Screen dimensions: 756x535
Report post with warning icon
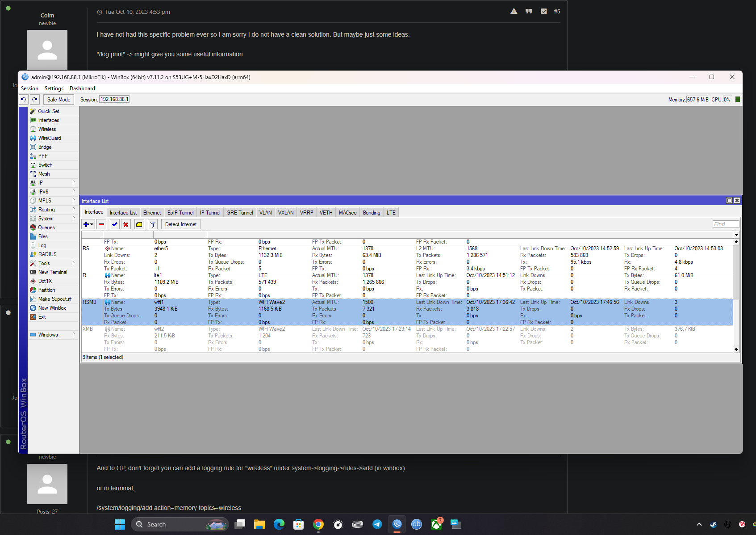point(514,12)
